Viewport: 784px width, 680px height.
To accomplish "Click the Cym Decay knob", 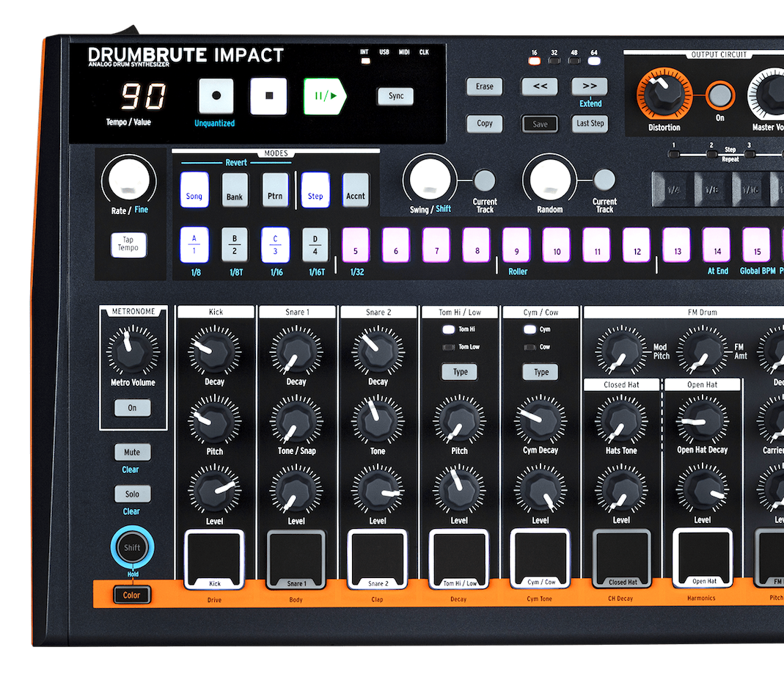I will click(540, 420).
